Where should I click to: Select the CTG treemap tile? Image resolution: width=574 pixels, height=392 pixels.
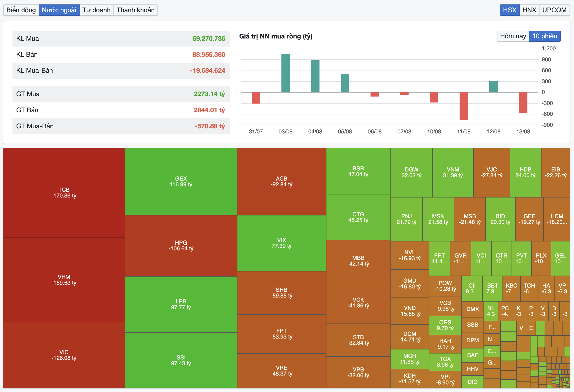(x=358, y=217)
